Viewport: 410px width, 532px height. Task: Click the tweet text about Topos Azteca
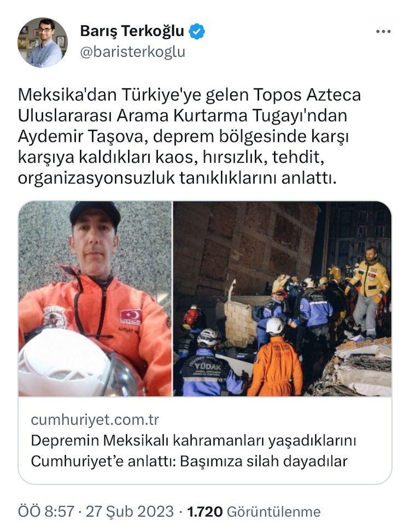click(189, 136)
